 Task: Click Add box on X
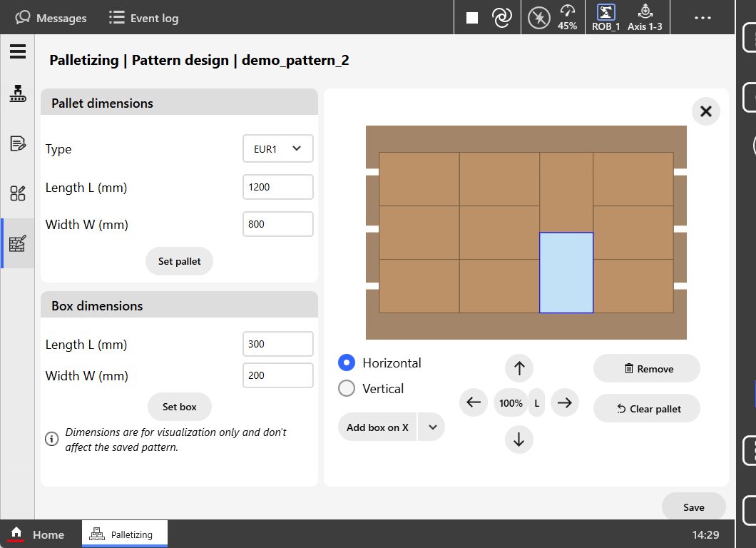377,427
